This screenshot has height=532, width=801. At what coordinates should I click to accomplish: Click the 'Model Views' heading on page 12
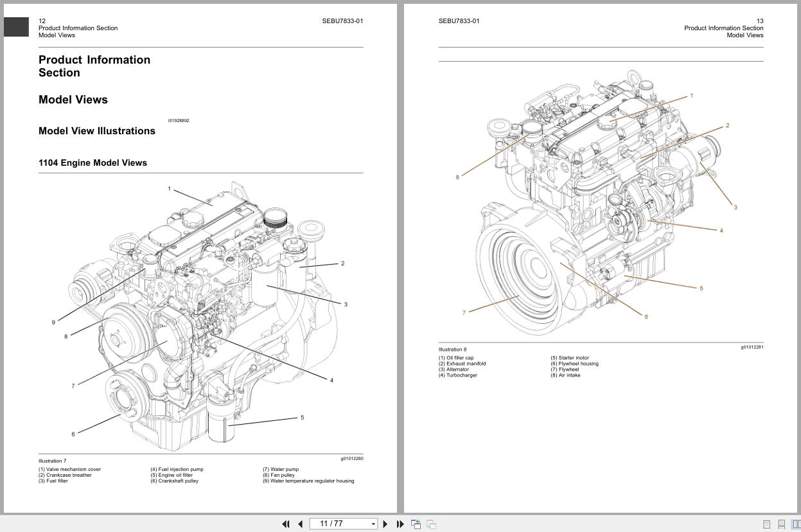[x=73, y=100]
